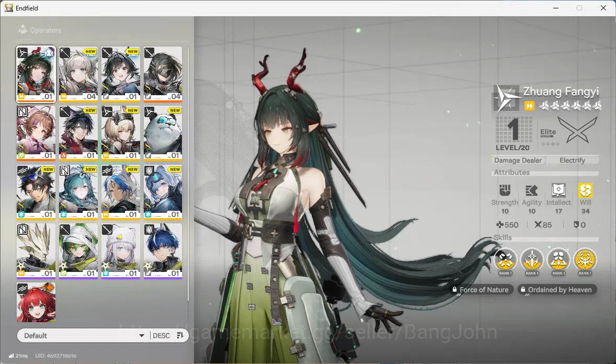Select the operator wearing sunglasses on his head

click(x=36, y=192)
